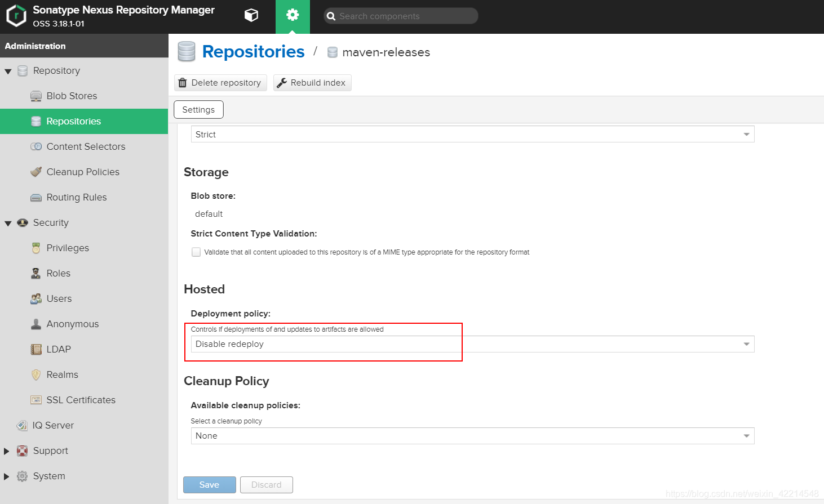Open the Cleanup Policies page

click(83, 172)
